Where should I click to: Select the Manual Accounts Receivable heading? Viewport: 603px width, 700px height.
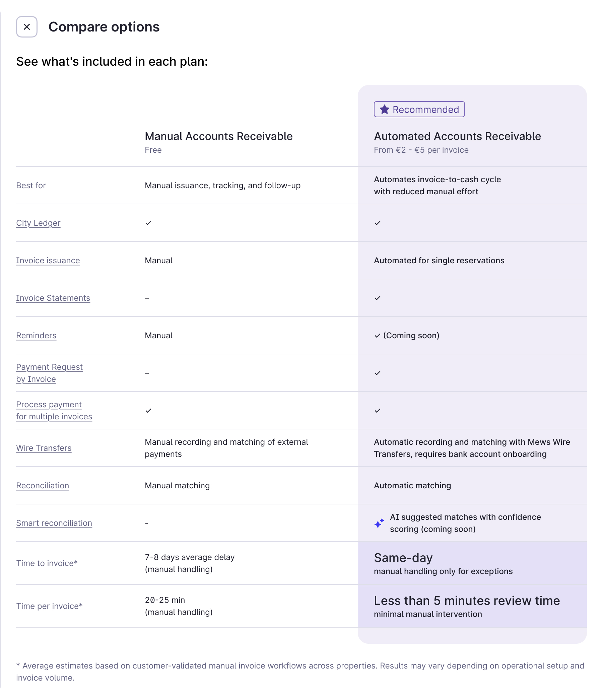219,136
